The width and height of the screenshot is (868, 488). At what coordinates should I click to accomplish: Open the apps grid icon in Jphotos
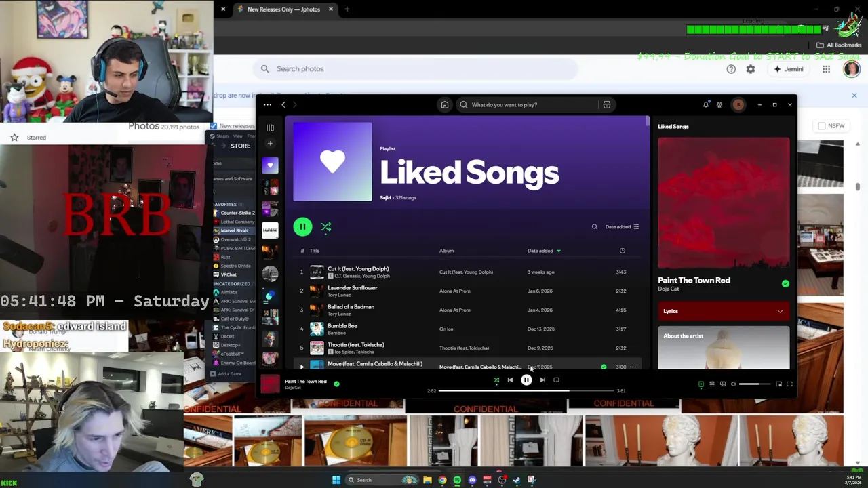click(826, 69)
